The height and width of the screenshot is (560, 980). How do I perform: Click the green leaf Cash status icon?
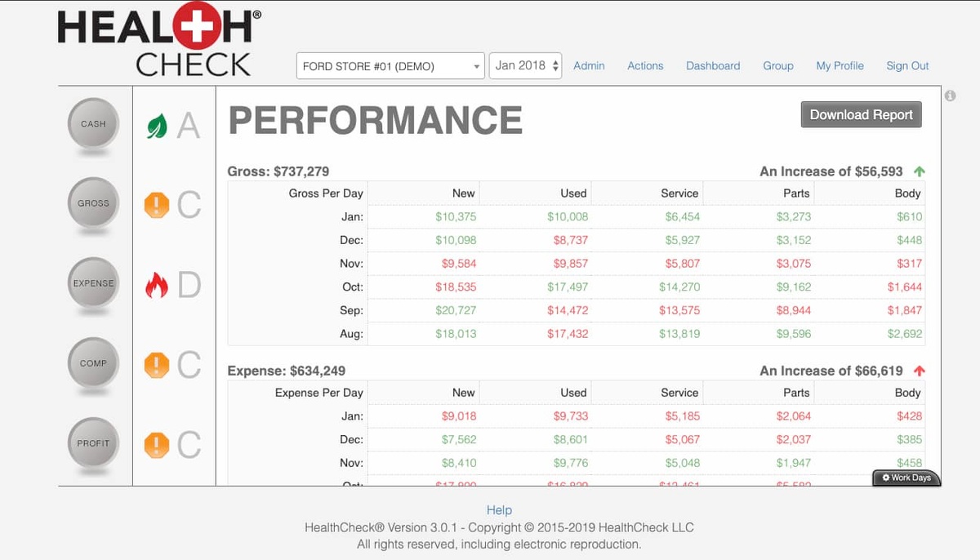156,126
